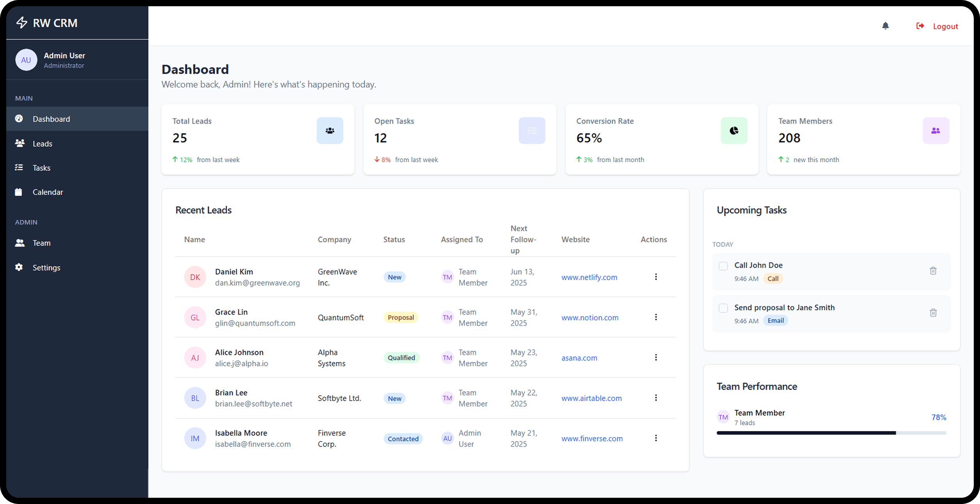
Task: Open actions menu for Isabella Moore
Action: pos(656,438)
